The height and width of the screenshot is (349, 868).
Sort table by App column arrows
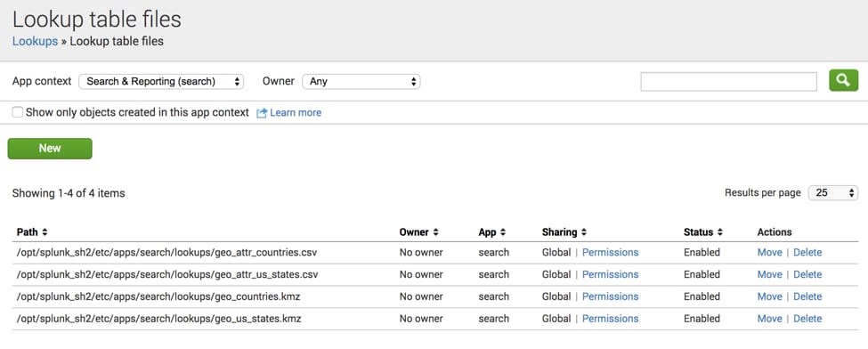[x=503, y=232]
